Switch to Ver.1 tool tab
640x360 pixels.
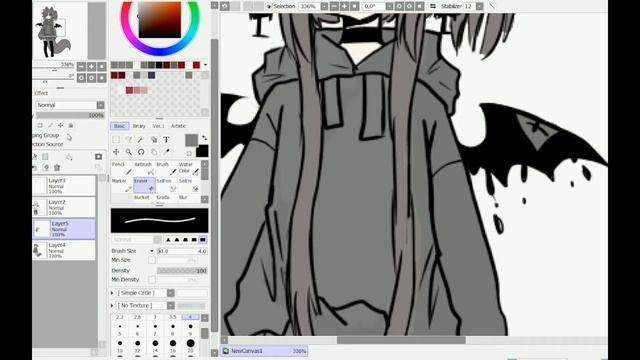[158, 126]
